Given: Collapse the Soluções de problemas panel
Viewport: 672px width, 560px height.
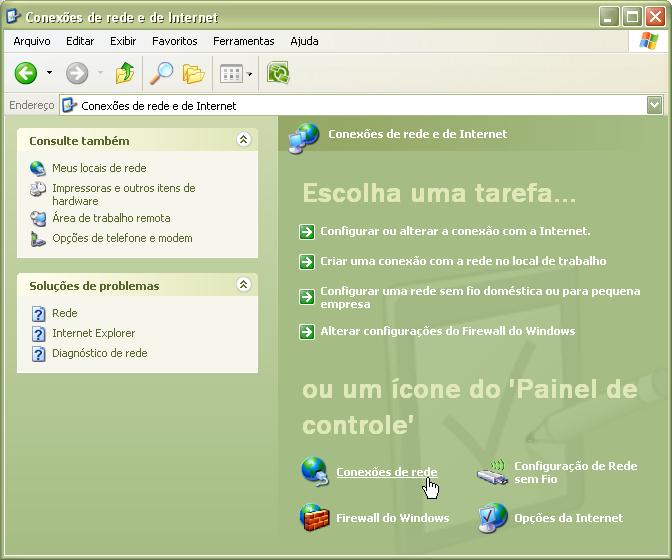Looking at the screenshot, I should (x=243, y=284).
